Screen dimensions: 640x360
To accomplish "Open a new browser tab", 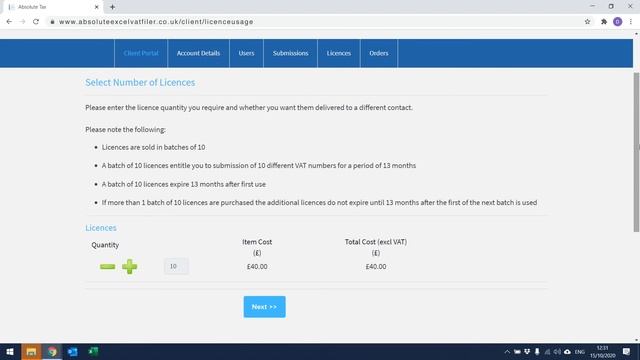I will coord(112,7).
